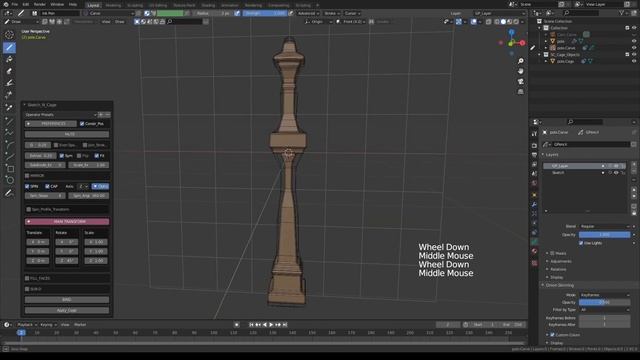This screenshot has height=360, width=640.
Task: Open the Tool properties tab icon
Action: point(534,133)
